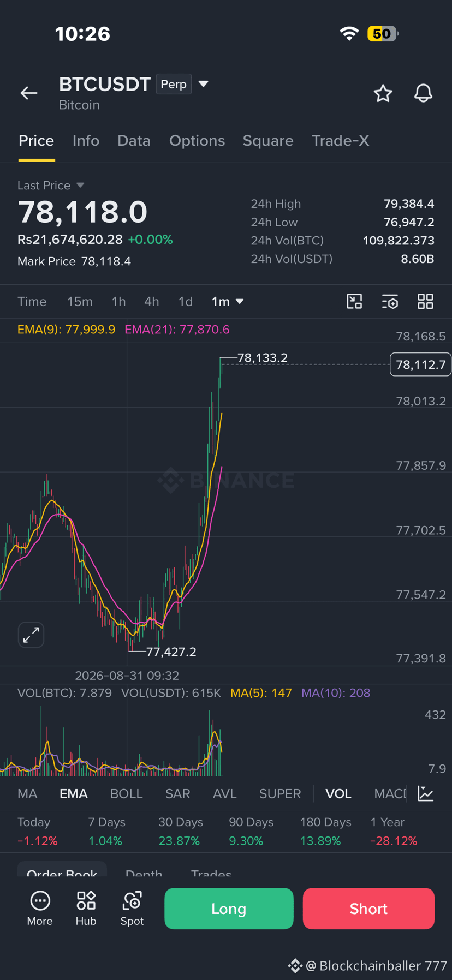Tap the 7 Days 1.04% performance
Viewport: 452px width, 980px height.
(x=106, y=832)
